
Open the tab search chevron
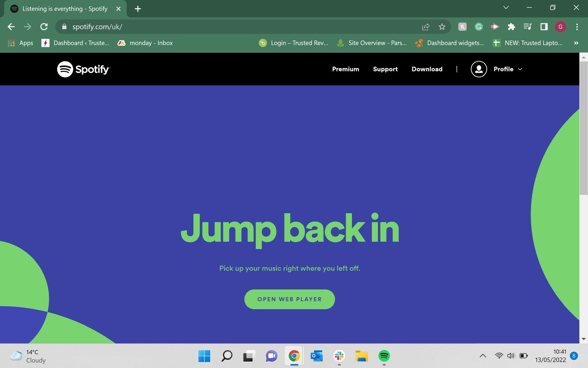point(506,7)
